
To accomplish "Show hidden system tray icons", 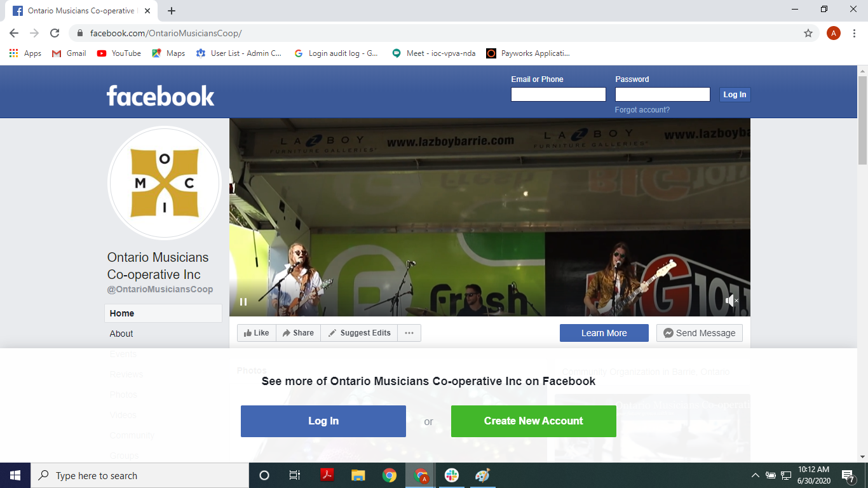I will coord(756,475).
